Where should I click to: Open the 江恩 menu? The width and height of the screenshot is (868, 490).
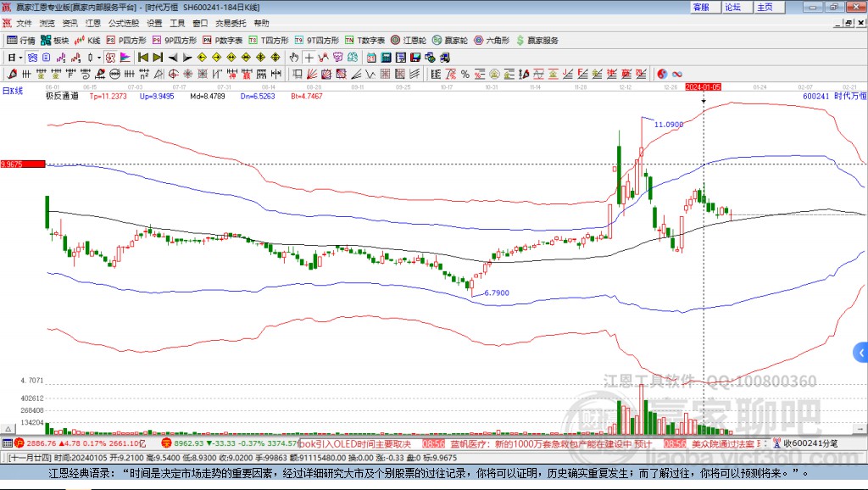93,23
